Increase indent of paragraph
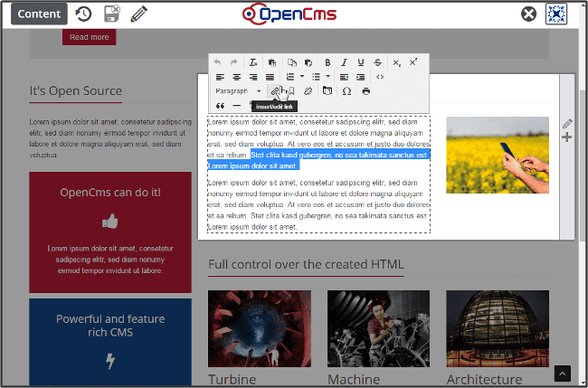Screen dimensions: 588x388 point(361,77)
